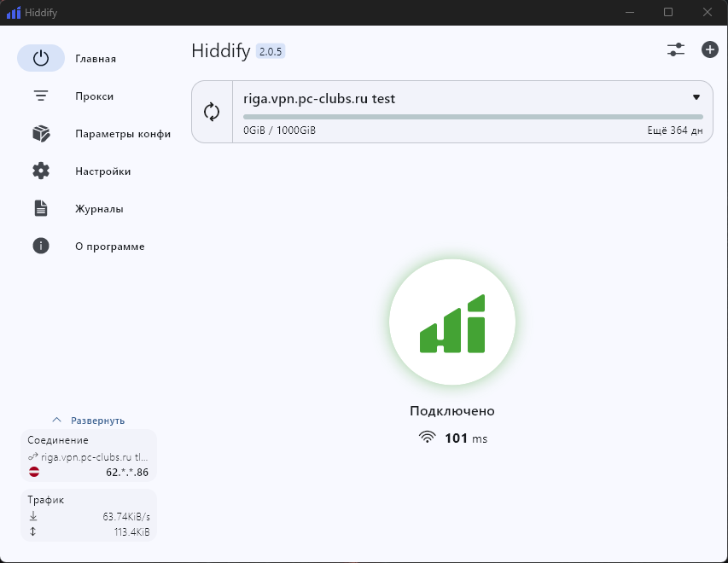Image resolution: width=728 pixels, height=563 pixels.
Task: Click the Журналы document icon
Action: click(41, 209)
